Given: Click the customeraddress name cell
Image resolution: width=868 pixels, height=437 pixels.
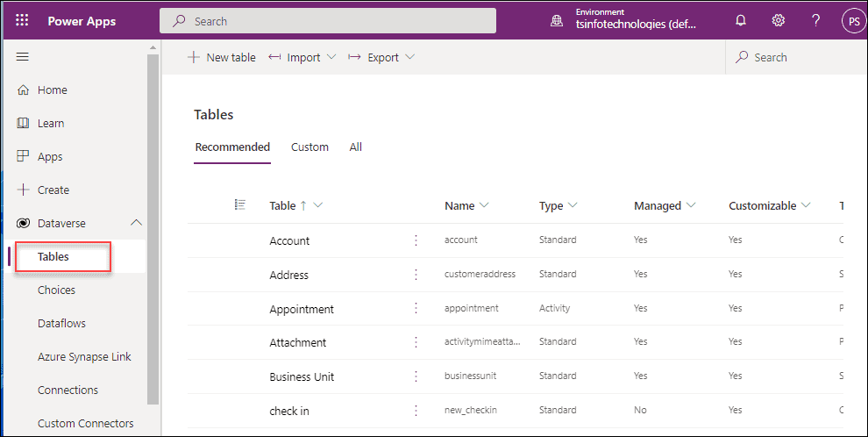Looking at the screenshot, I should click(480, 274).
